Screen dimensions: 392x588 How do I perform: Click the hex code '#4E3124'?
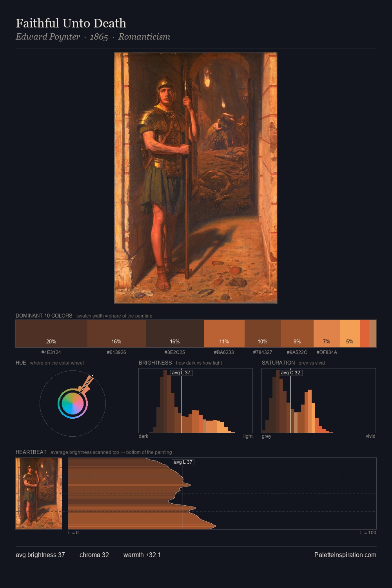tap(51, 352)
